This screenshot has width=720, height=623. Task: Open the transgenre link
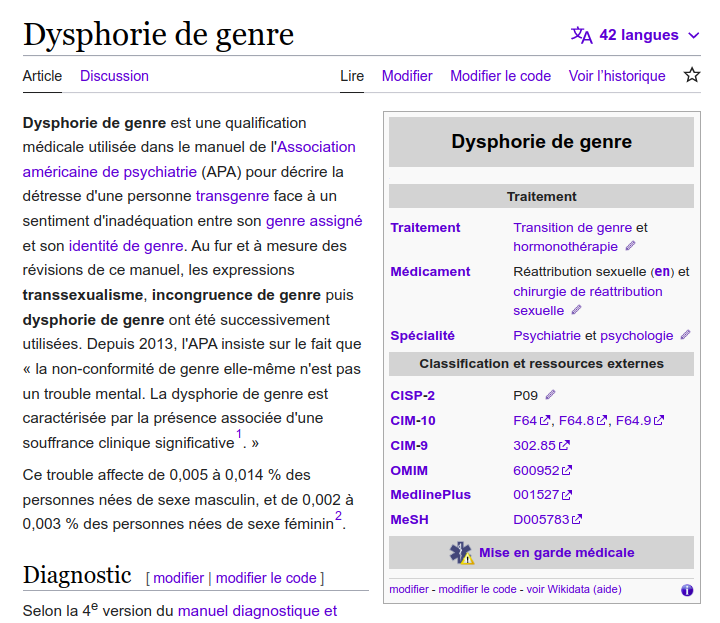point(232,196)
